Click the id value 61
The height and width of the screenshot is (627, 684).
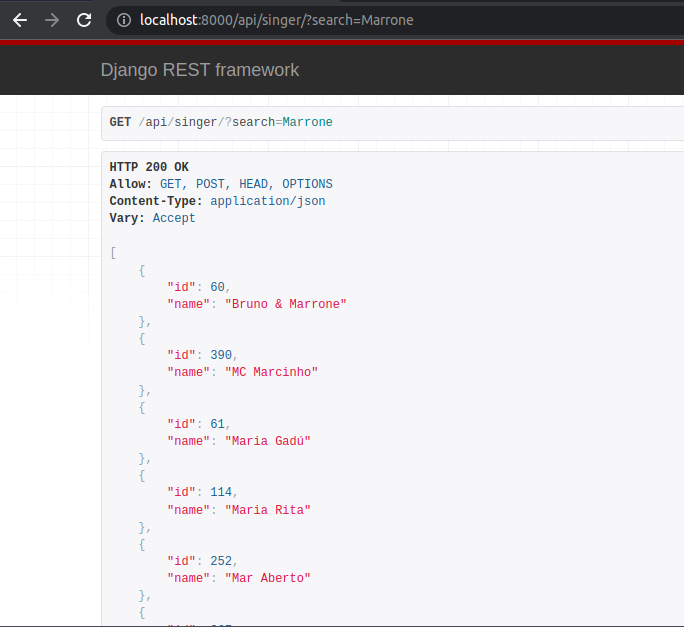217,424
